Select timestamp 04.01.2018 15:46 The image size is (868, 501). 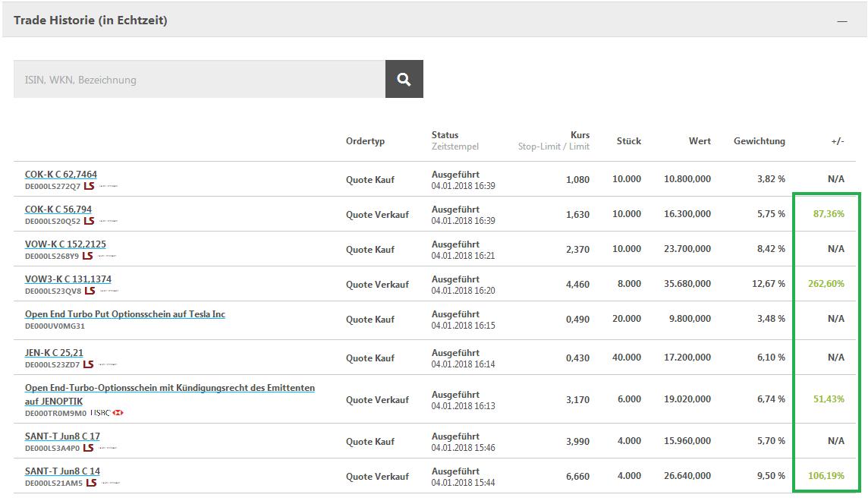coord(464,448)
